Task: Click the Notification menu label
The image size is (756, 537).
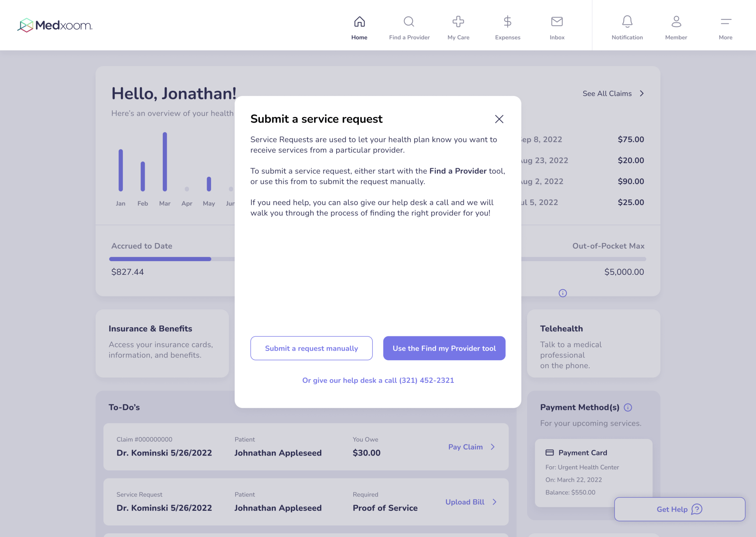Action: coord(627,38)
